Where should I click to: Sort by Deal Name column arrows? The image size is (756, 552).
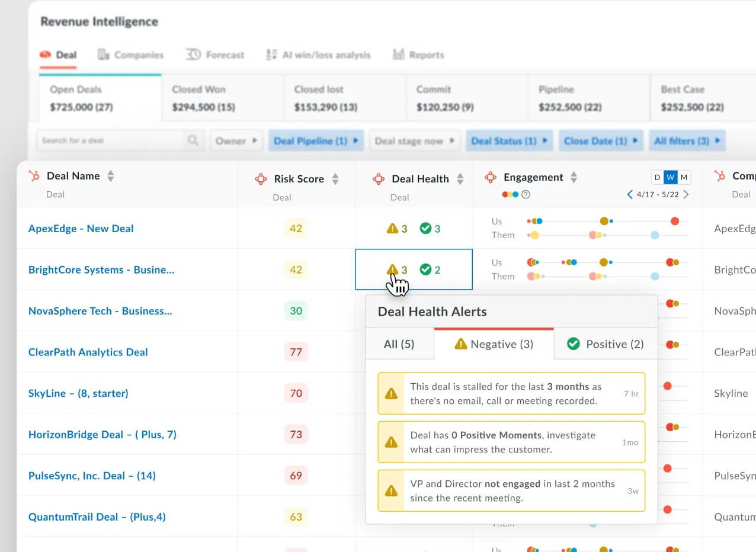tap(110, 176)
